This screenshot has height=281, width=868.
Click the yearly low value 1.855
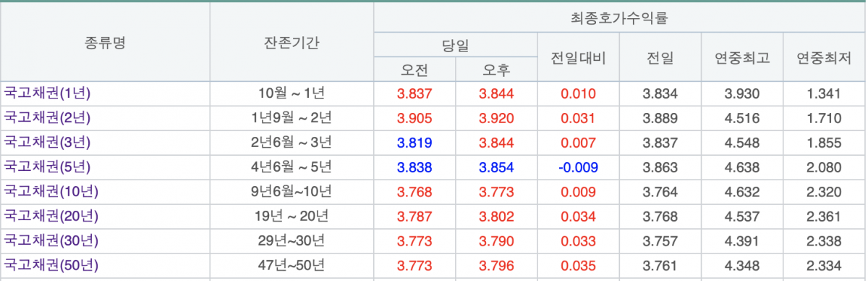click(824, 142)
